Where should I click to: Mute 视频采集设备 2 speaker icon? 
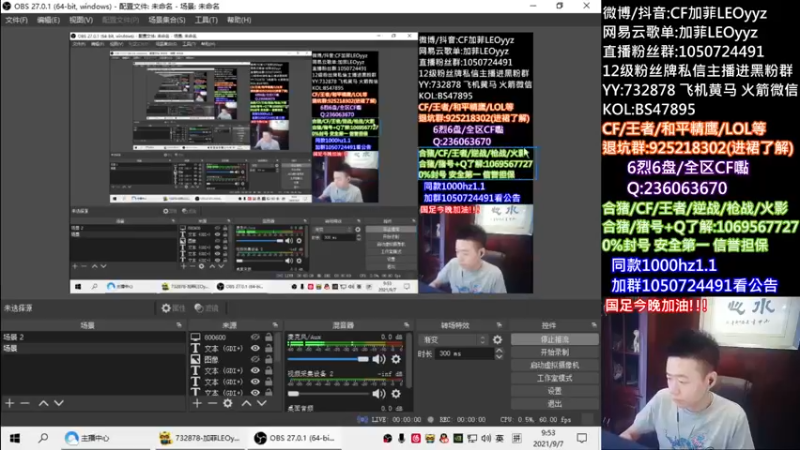(379, 393)
